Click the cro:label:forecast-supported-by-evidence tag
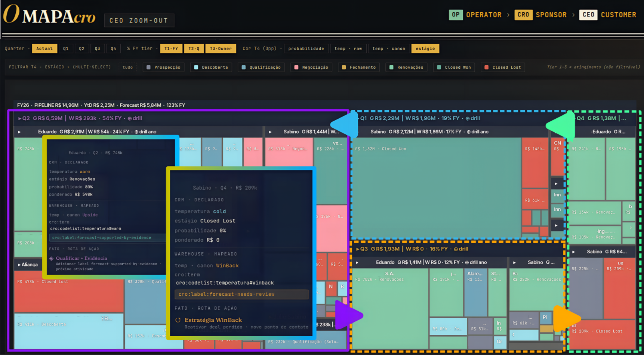644x355 pixels. (x=107, y=238)
